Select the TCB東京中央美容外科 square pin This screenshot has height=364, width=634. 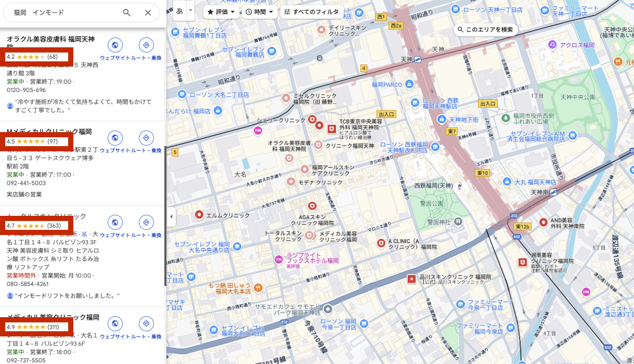(332, 128)
